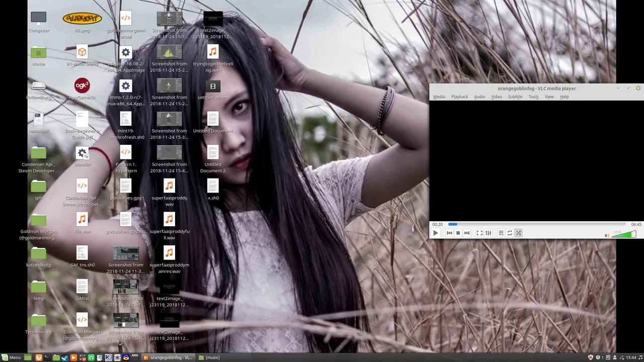This screenshot has height=362, width=644.
Task: Open the sound applet music note icon
Action: [640, 357]
